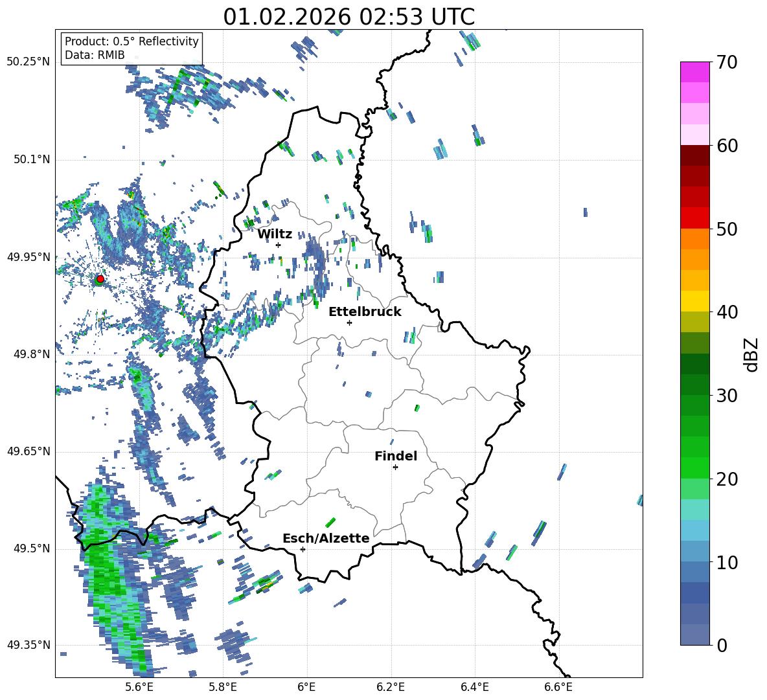Click the 50 colorbar tick label
This screenshot has width=767, height=700.
[x=727, y=229]
